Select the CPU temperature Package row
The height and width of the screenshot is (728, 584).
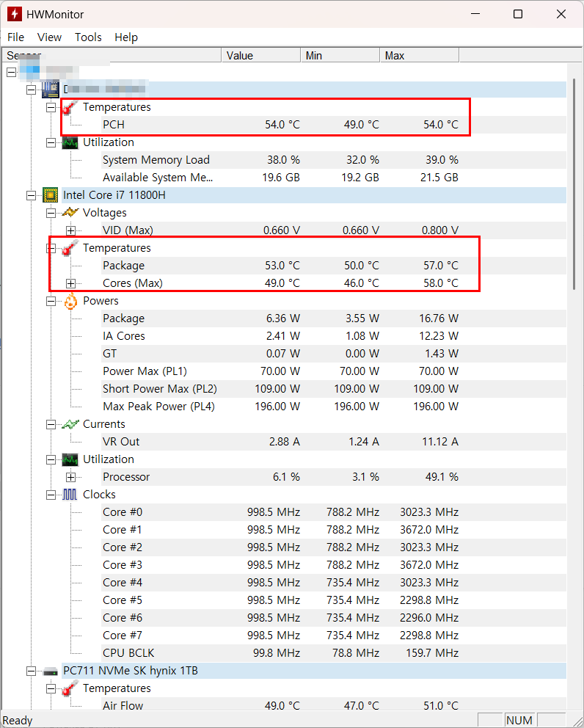[333, 266]
